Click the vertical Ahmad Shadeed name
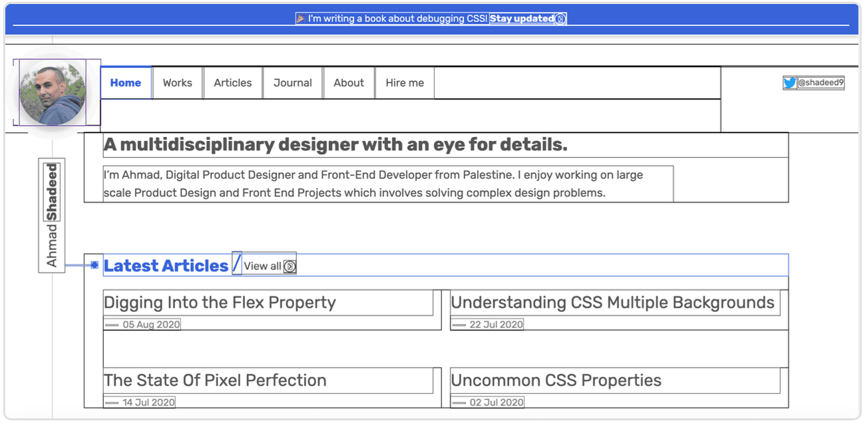 coord(52,215)
